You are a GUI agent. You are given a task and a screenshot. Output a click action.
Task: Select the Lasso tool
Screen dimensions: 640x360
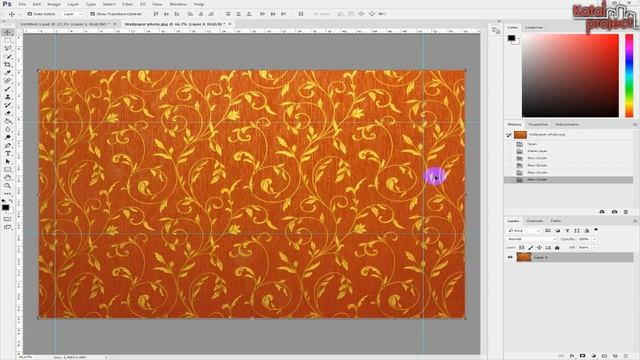(8, 49)
